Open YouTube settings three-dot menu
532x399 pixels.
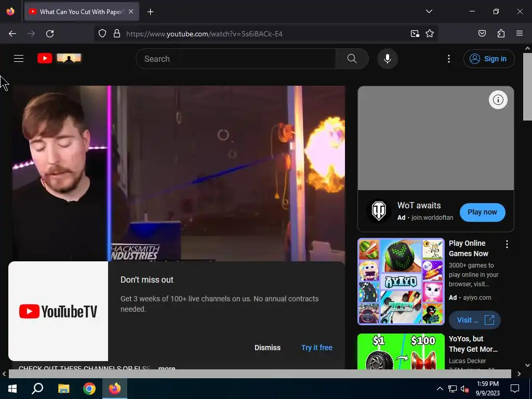pos(448,59)
